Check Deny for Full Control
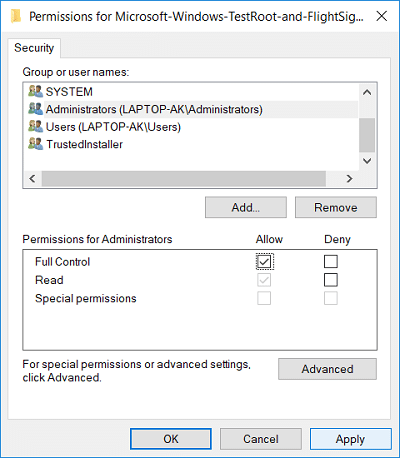400x458 pixels. tap(331, 262)
